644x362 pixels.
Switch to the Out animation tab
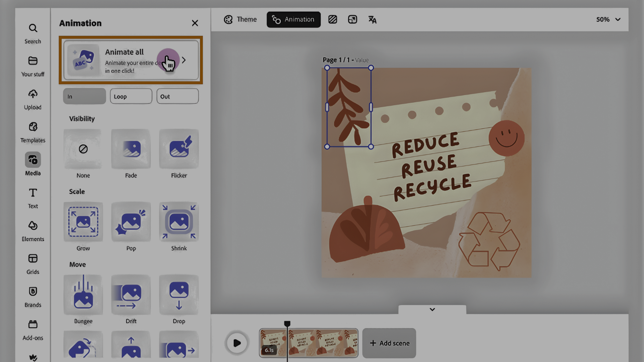177,97
